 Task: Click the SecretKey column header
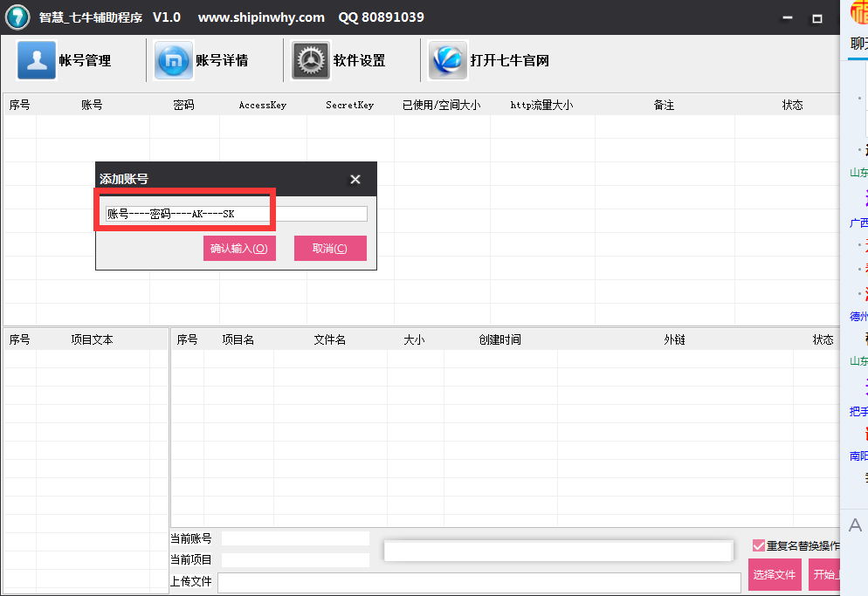point(350,105)
